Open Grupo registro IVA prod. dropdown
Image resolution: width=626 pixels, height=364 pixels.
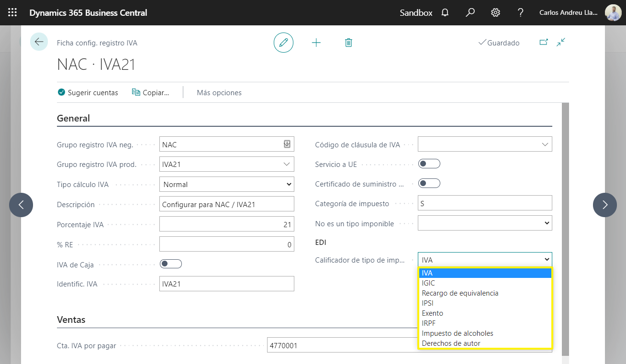pyautogui.click(x=287, y=164)
